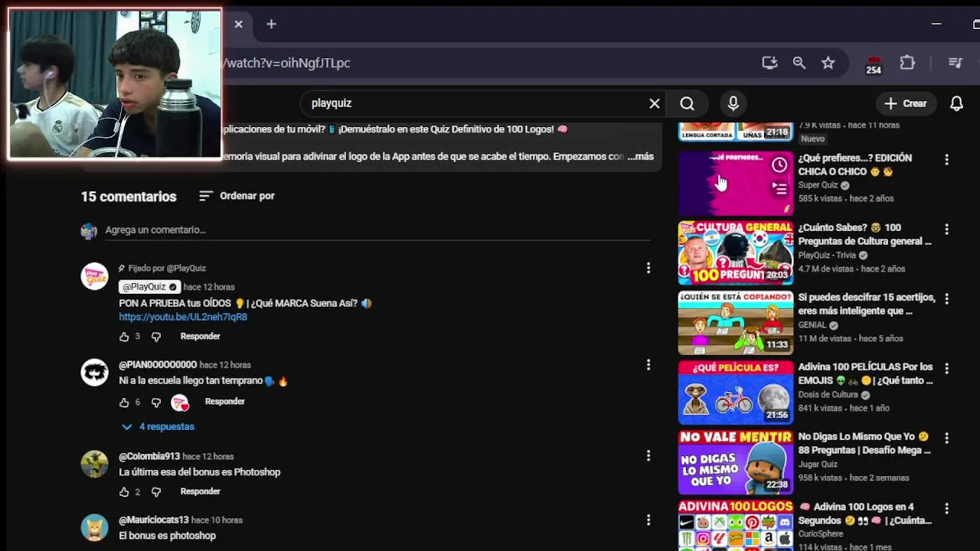The image size is (980, 551).
Task: Dislike the @PIAN000000000 comment
Action: 156,402
